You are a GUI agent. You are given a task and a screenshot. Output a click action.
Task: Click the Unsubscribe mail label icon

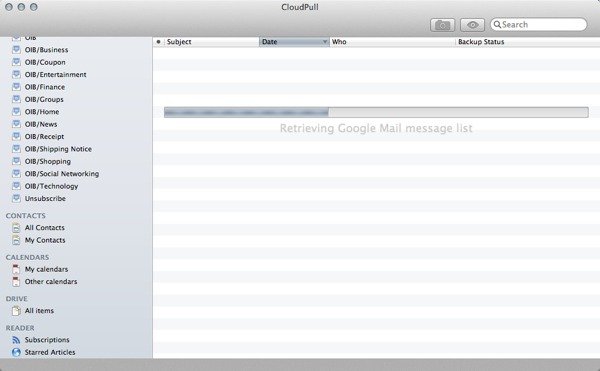16,199
